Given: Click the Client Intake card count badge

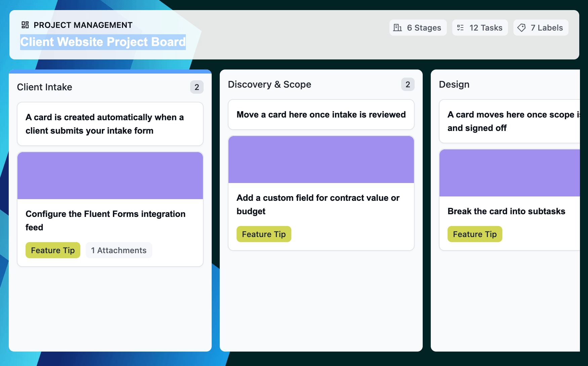Looking at the screenshot, I should click(x=197, y=87).
